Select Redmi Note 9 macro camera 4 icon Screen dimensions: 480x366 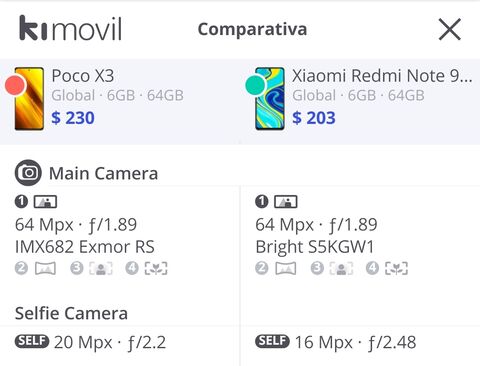[387, 268]
